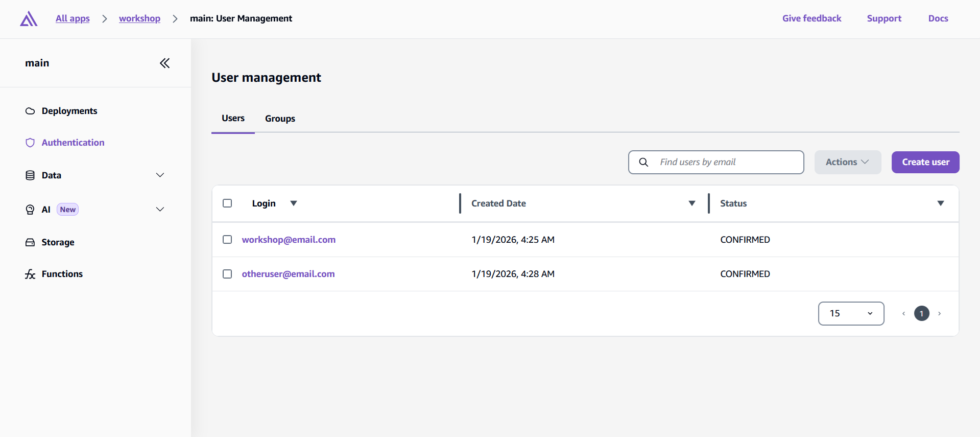The image size is (980, 437).
Task: Open the Support link
Action: point(884,18)
